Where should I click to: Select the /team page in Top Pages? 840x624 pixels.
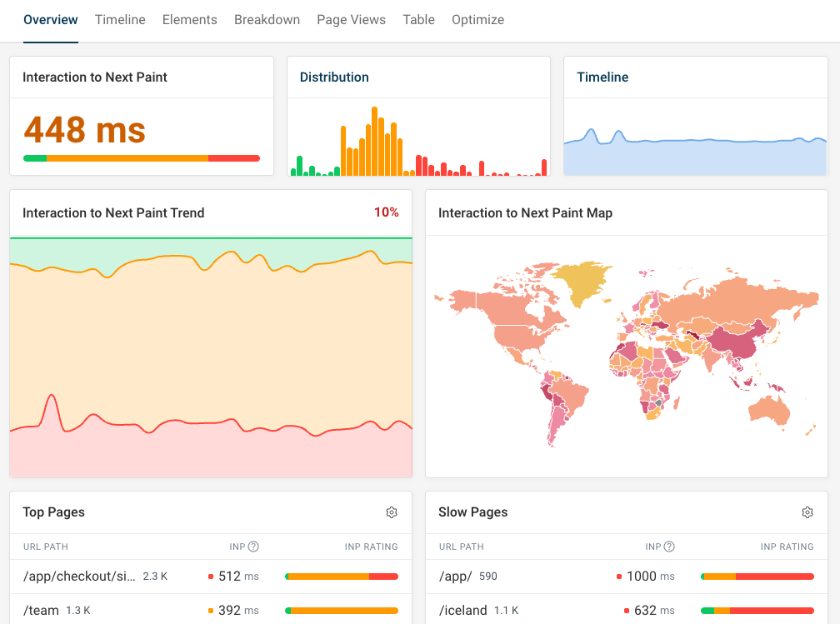[x=39, y=610]
